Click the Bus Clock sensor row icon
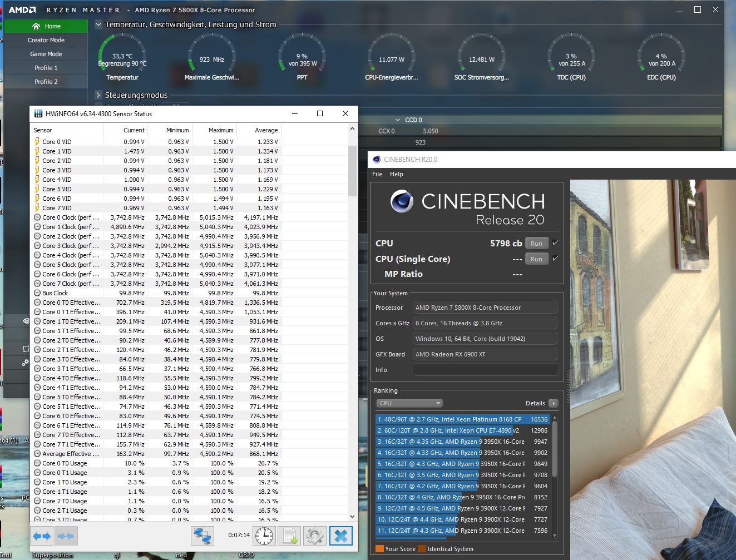Image resolution: width=736 pixels, height=560 pixels. point(37,293)
